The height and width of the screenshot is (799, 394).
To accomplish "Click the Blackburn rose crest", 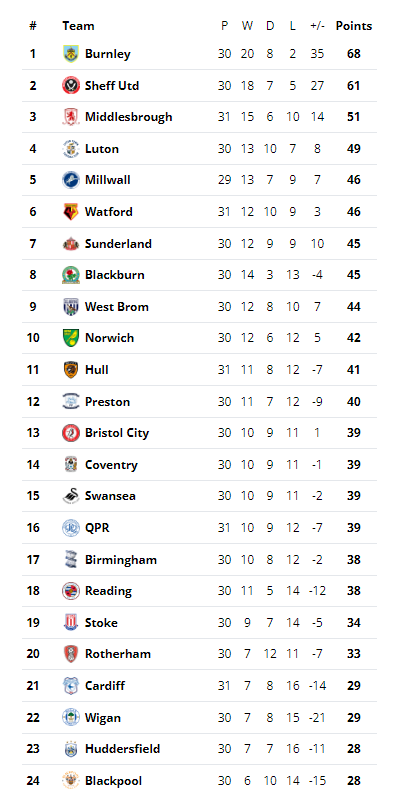I will coord(71,275).
